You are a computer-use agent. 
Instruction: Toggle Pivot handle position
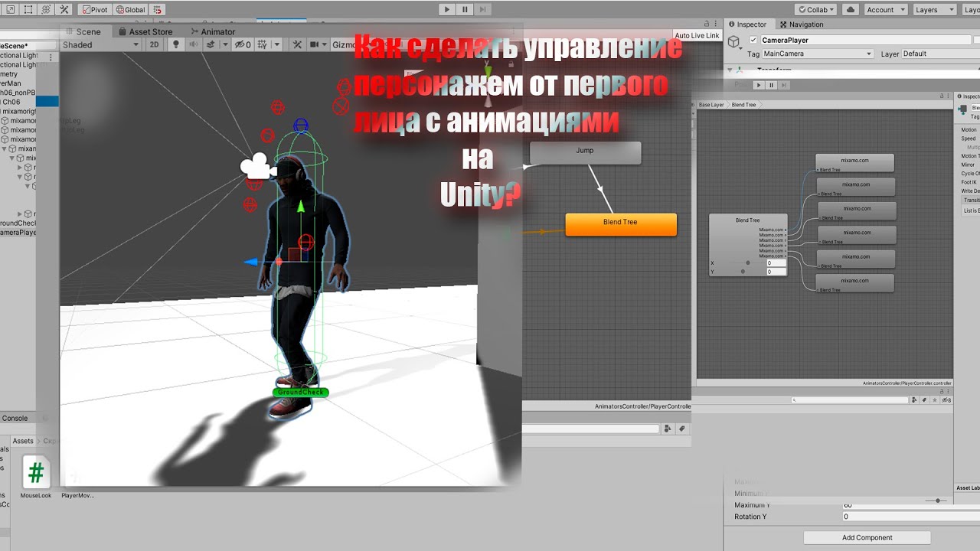click(x=95, y=10)
